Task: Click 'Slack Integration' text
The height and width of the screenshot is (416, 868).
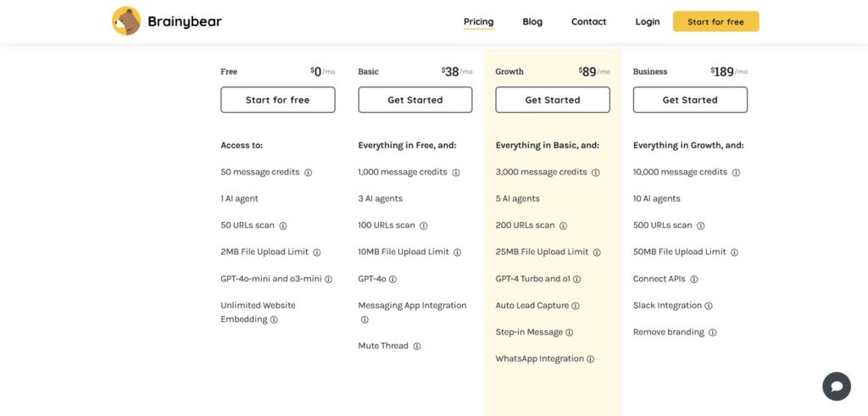Action: (668, 306)
